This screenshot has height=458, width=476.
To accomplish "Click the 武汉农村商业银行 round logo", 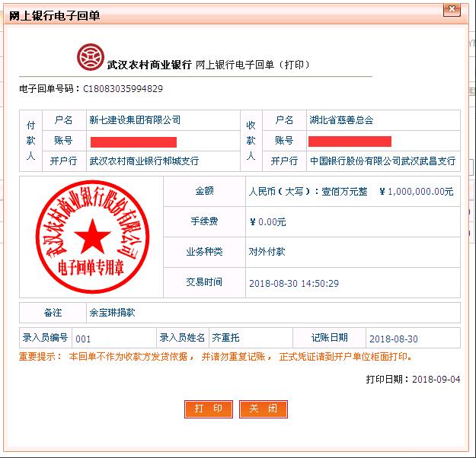I will coord(91,57).
